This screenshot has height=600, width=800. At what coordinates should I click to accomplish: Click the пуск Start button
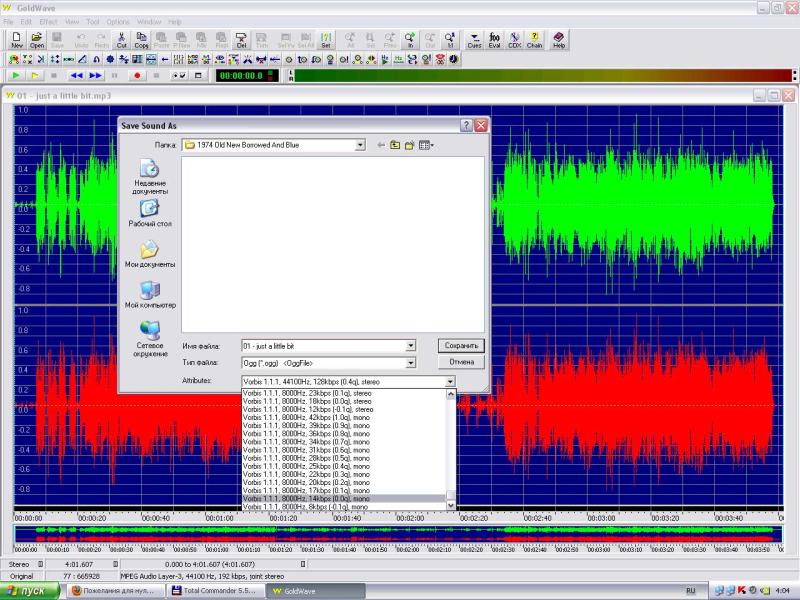coord(30,591)
